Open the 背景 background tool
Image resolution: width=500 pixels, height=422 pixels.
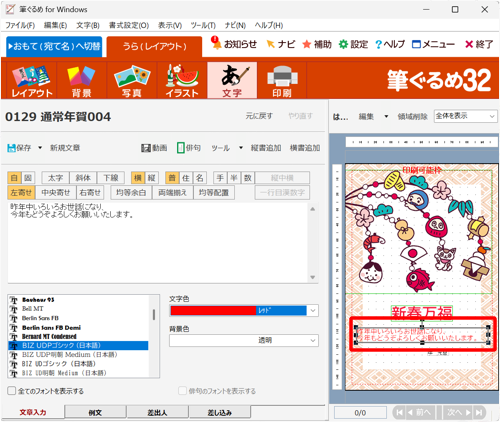(82, 80)
